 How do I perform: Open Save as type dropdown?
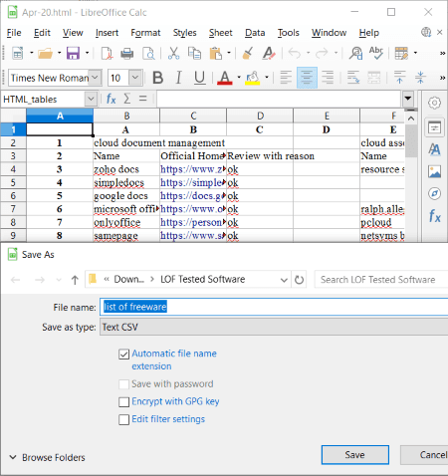coord(274,327)
